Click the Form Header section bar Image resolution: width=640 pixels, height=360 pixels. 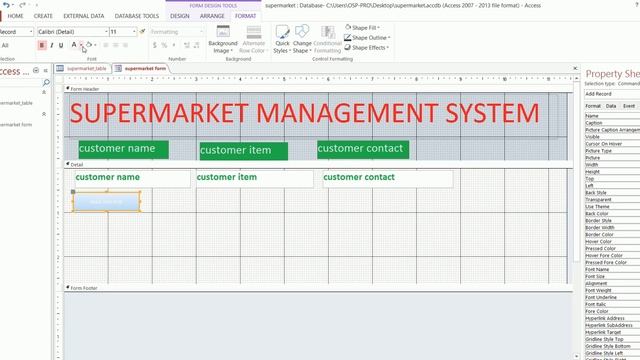point(318,89)
